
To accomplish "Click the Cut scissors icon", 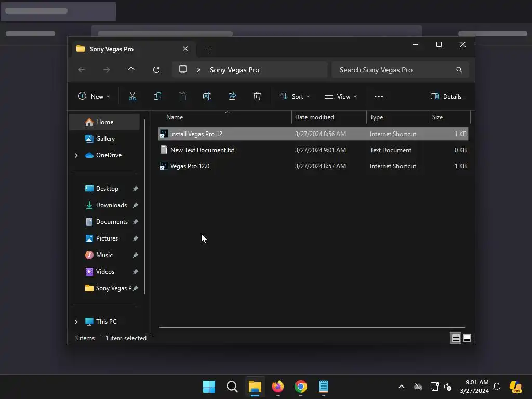I will [132, 96].
